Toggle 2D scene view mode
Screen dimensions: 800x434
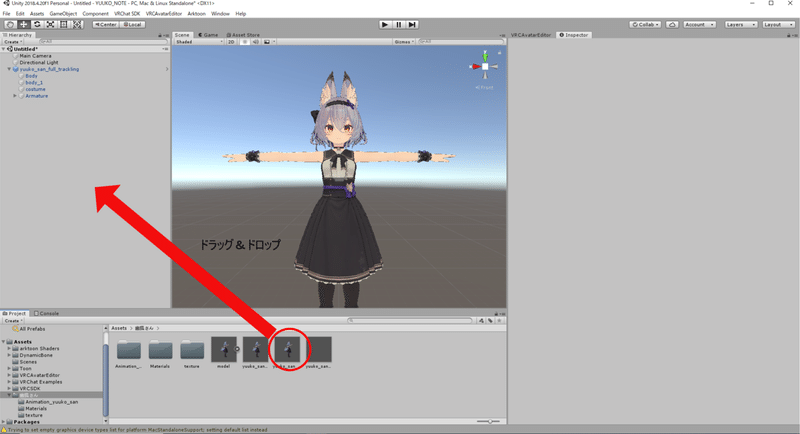231,42
